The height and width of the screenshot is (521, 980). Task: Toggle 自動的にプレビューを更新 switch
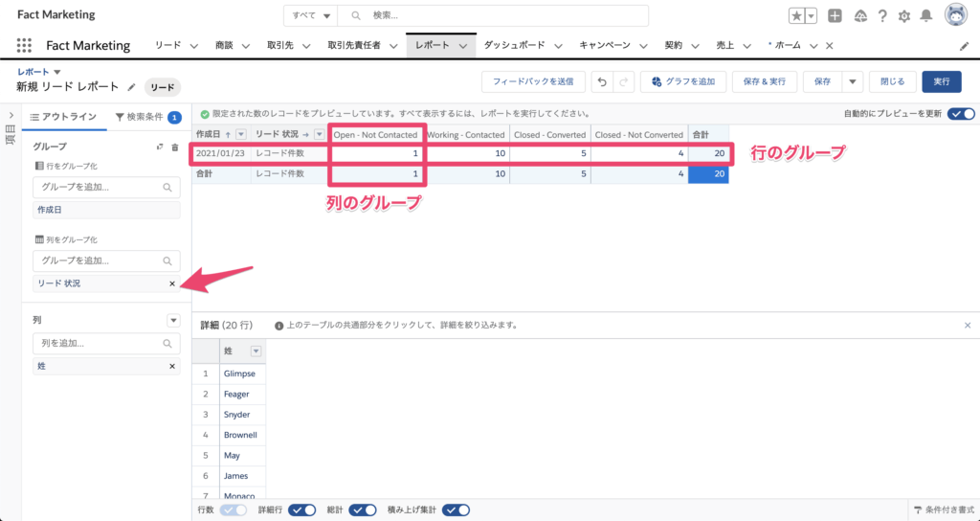point(961,114)
